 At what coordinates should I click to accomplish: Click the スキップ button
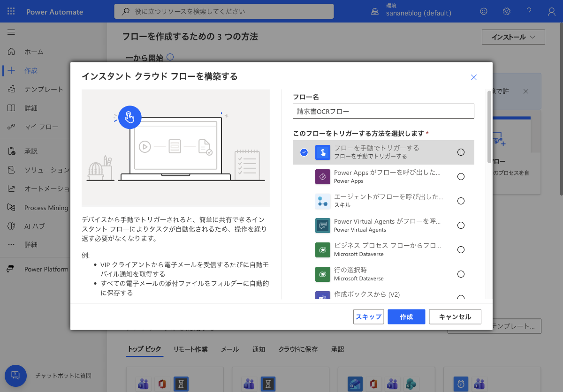click(369, 317)
